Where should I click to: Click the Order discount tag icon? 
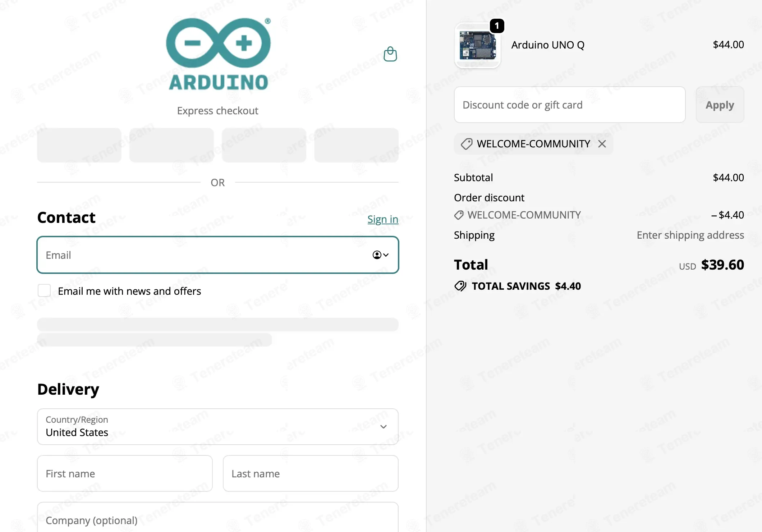tap(459, 215)
